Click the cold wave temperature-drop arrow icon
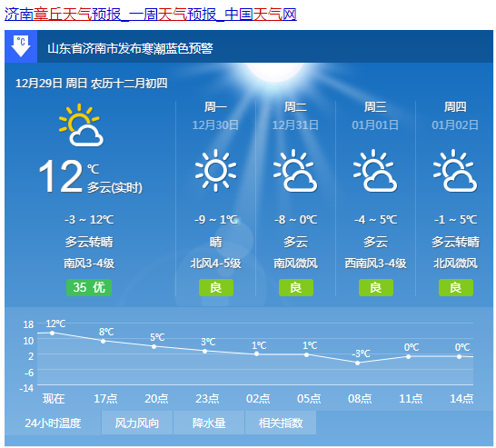 [21, 46]
